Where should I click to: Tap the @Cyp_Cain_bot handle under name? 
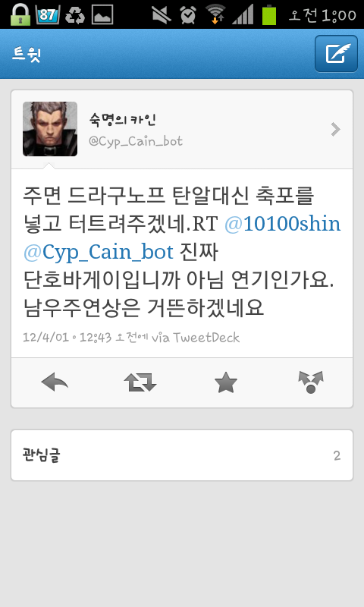click(x=136, y=141)
